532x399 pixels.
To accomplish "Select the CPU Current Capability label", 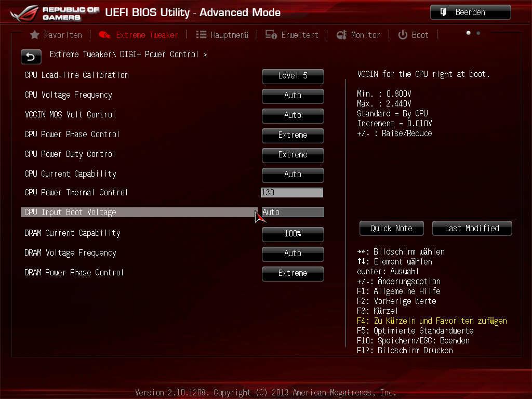I will point(70,174).
